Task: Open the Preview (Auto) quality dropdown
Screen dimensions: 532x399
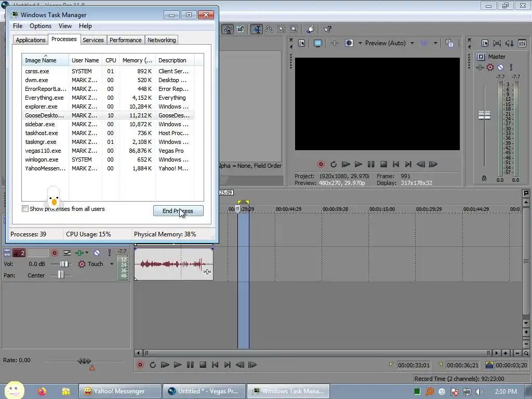Action: 390,43
